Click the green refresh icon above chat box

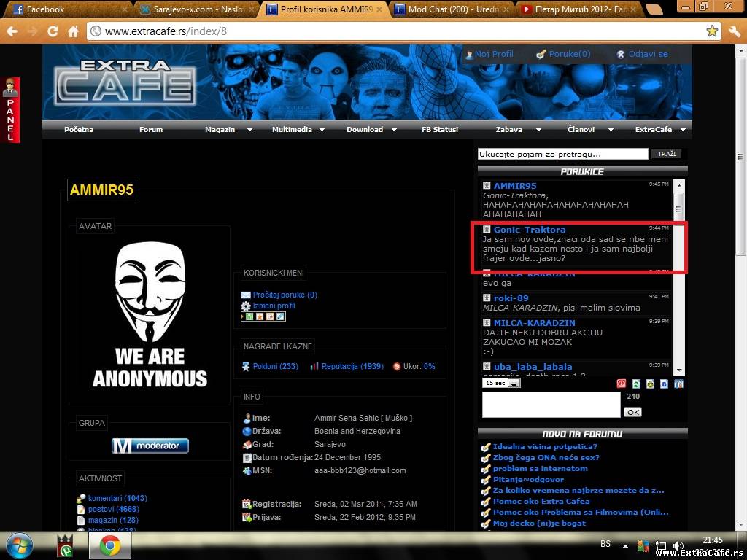[x=636, y=384]
